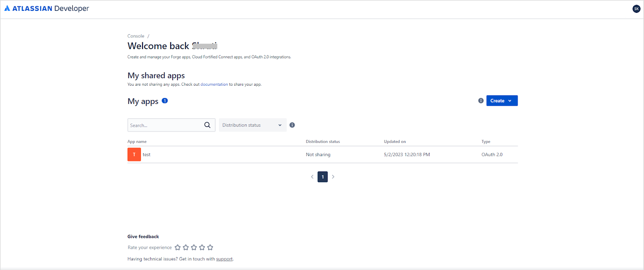Rate experience with third star

pos(194,247)
